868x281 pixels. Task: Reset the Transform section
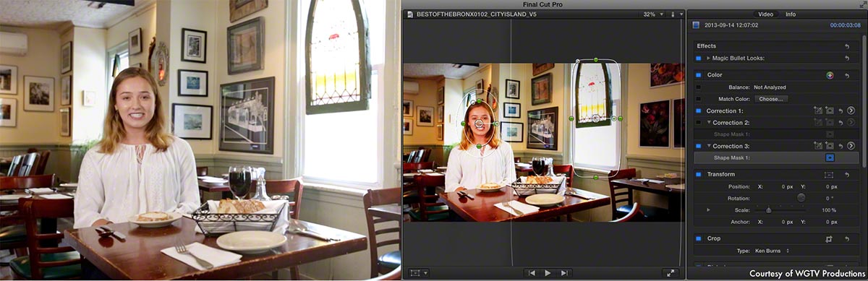tap(847, 175)
